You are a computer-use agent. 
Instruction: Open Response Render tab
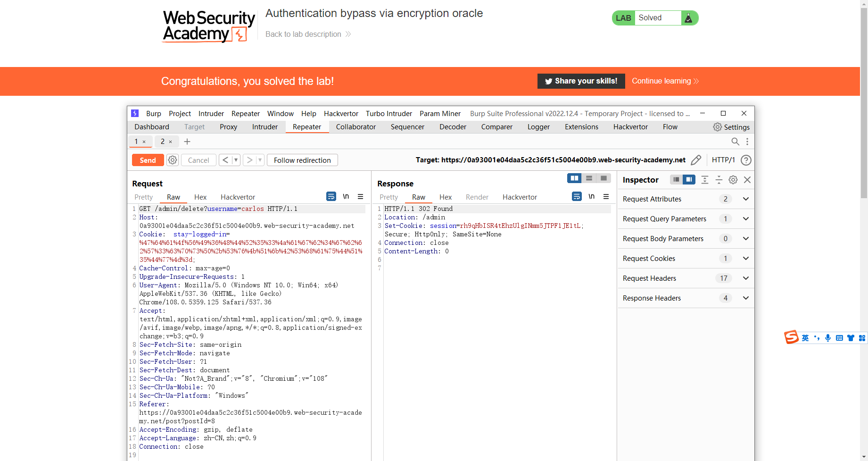(x=477, y=197)
